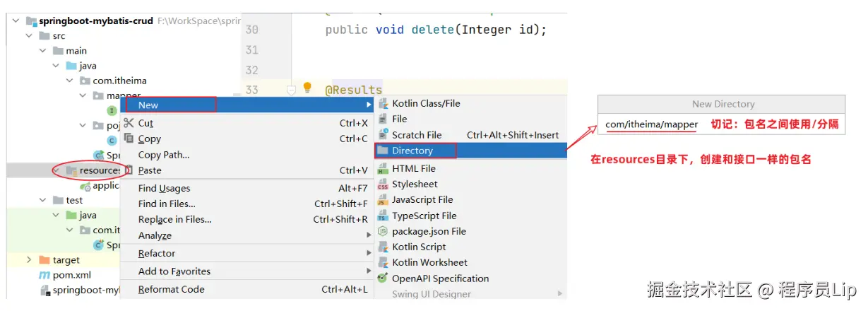
Task: Click the Stylesheet CSS icon
Action: (x=383, y=184)
